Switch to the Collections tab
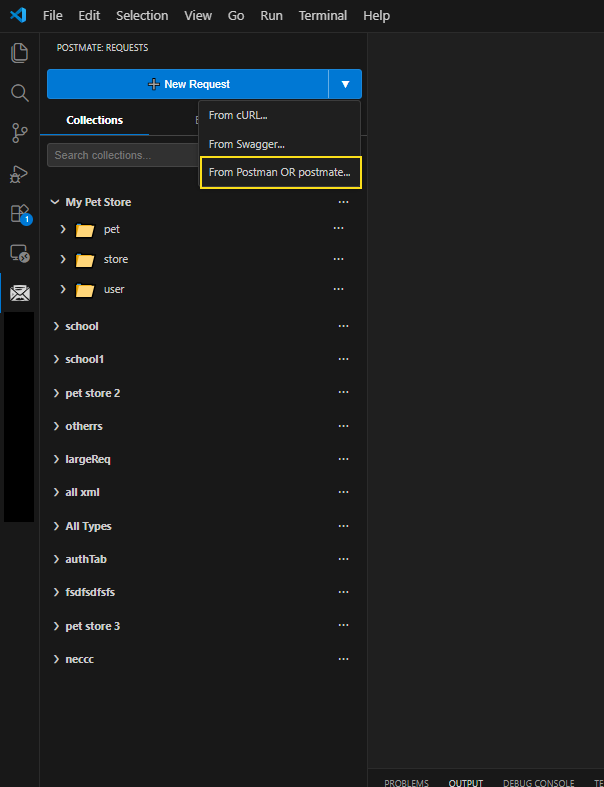Viewport: 604px width, 787px height. (94, 120)
